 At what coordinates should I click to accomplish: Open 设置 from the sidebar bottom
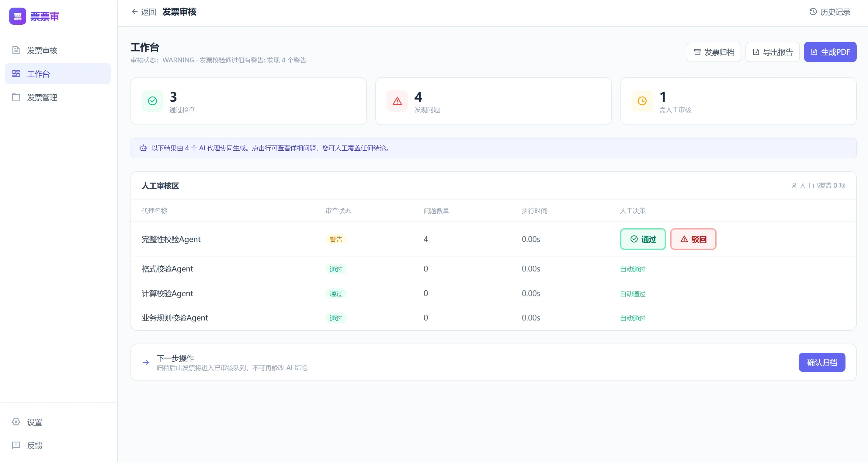click(x=57, y=422)
